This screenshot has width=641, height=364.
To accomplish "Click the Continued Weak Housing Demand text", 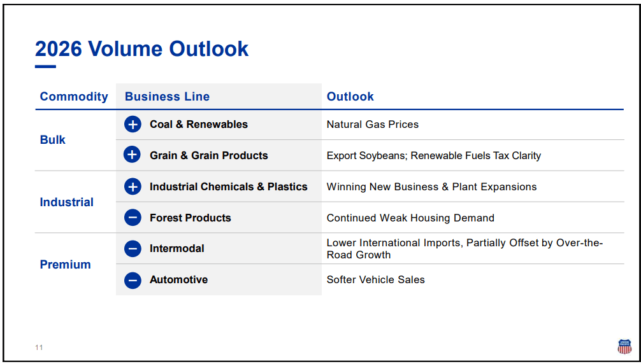I will 410,218.
